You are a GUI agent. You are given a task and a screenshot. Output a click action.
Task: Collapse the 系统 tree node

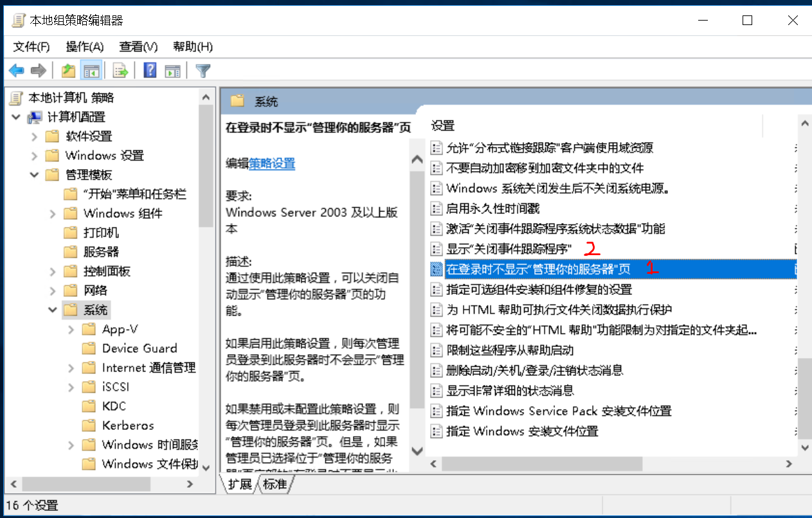(x=53, y=310)
